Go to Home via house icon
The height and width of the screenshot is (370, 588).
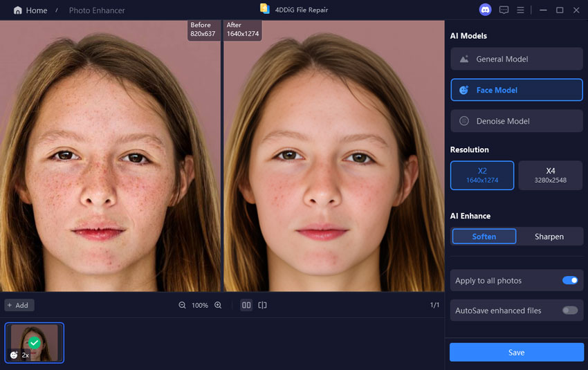pyautogui.click(x=18, y=10)
